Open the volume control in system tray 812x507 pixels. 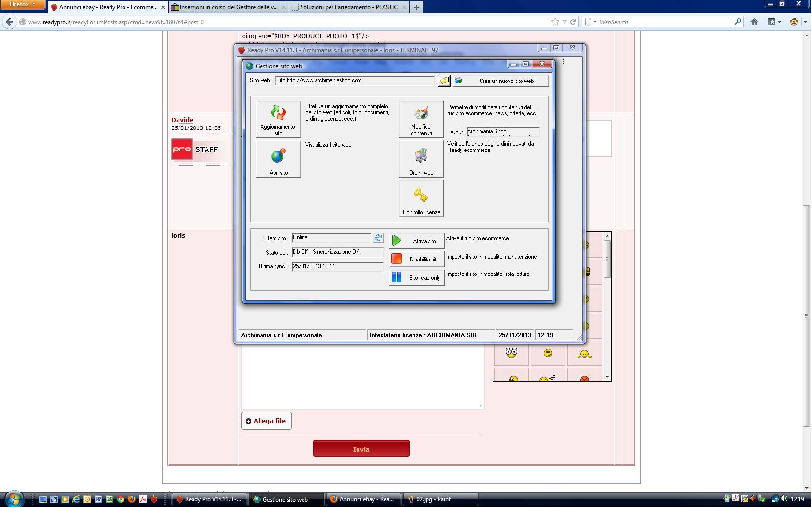(x=784, y=499)
